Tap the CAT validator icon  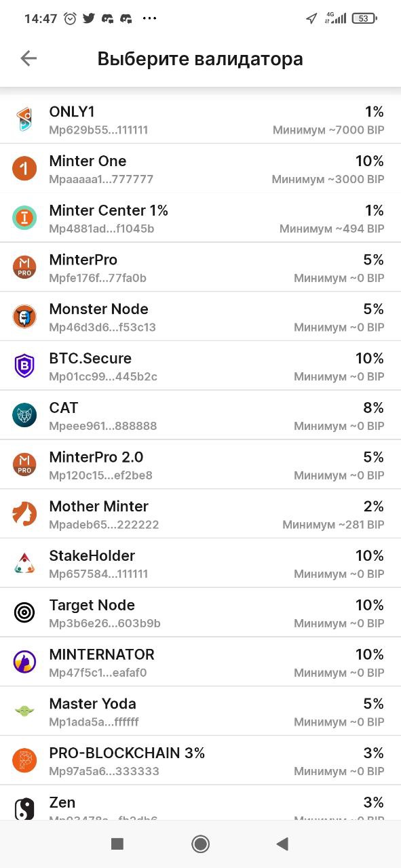point(24,415)
